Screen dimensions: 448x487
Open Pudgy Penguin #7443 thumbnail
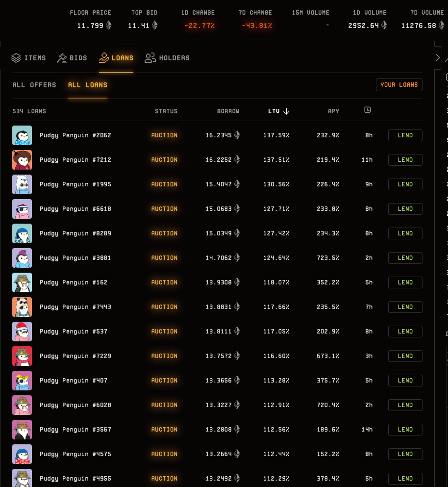click(x=22, y=307)
